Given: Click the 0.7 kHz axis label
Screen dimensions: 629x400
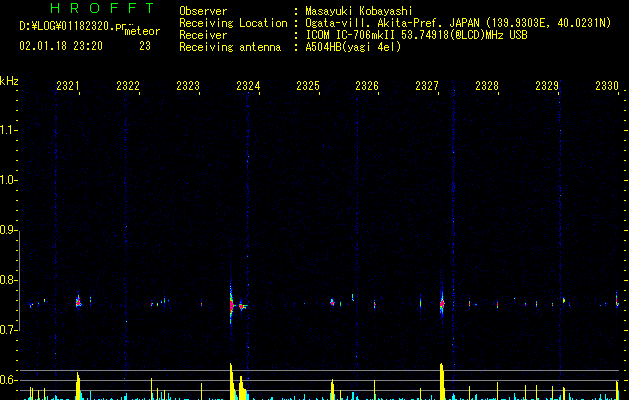Looking at the screenshot, I should pos(9,330).
